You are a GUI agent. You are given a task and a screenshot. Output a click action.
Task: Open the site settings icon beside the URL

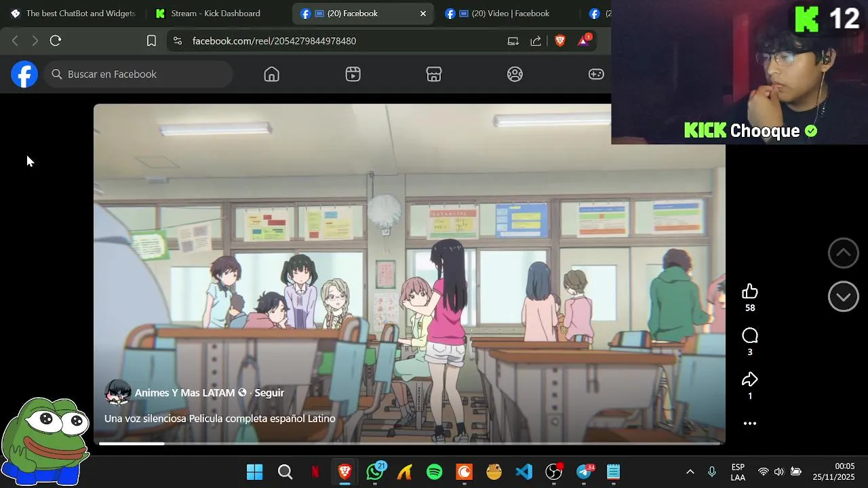point(178,41)
